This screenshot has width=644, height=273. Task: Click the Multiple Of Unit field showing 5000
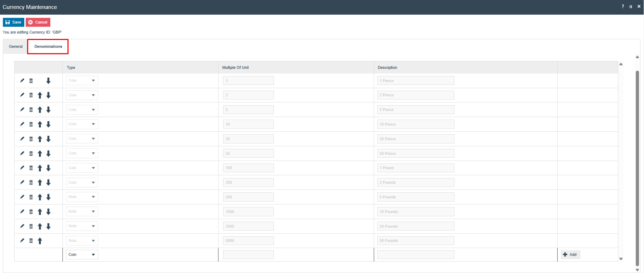248,241
